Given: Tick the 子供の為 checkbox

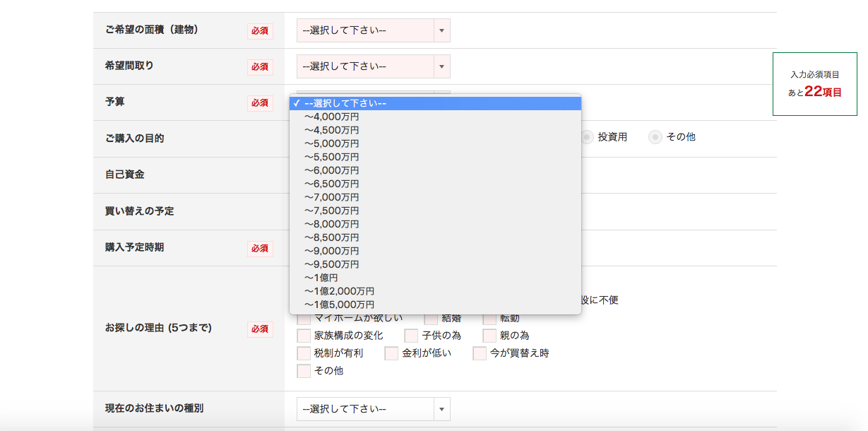Looking at the screenshot, I should (x=412, y=336).
